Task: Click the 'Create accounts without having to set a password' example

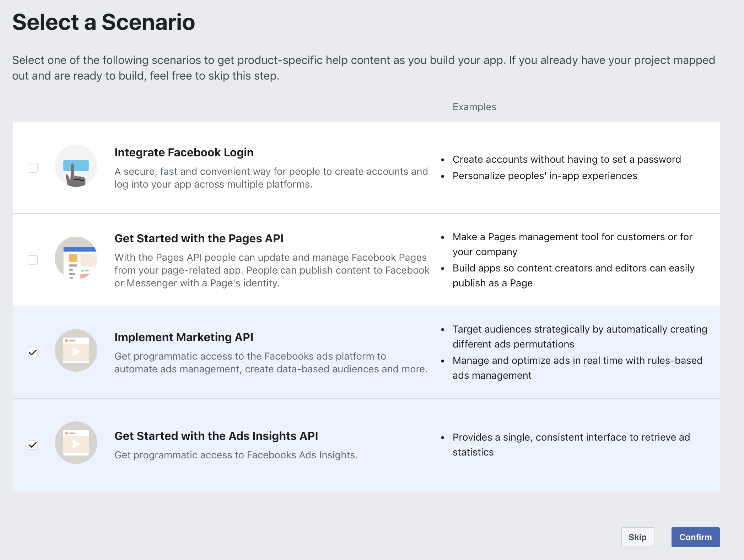Action: pos(567,160)
